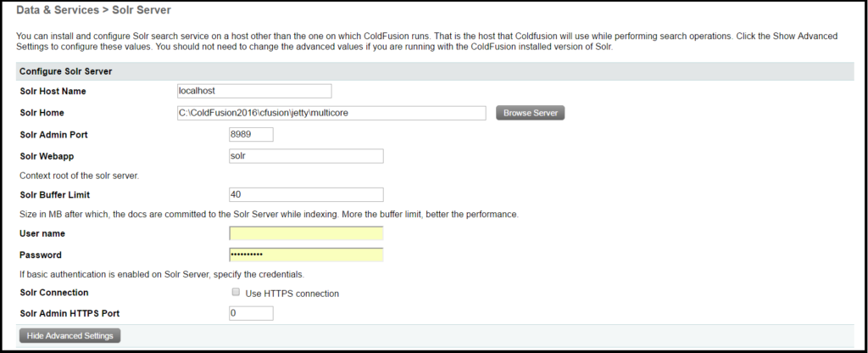The image size is (868, 353).
Task: Click the Solr Admin HTTPS Port field
Action: coord(251,313)
